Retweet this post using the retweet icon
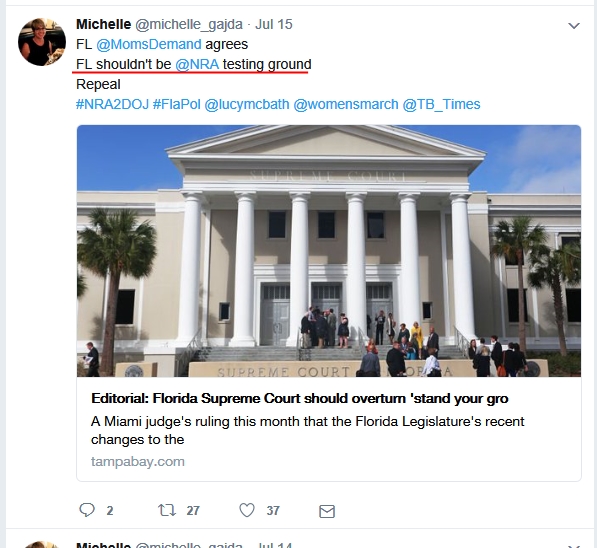This screenshot has height=548, width=597. [167, 510]
